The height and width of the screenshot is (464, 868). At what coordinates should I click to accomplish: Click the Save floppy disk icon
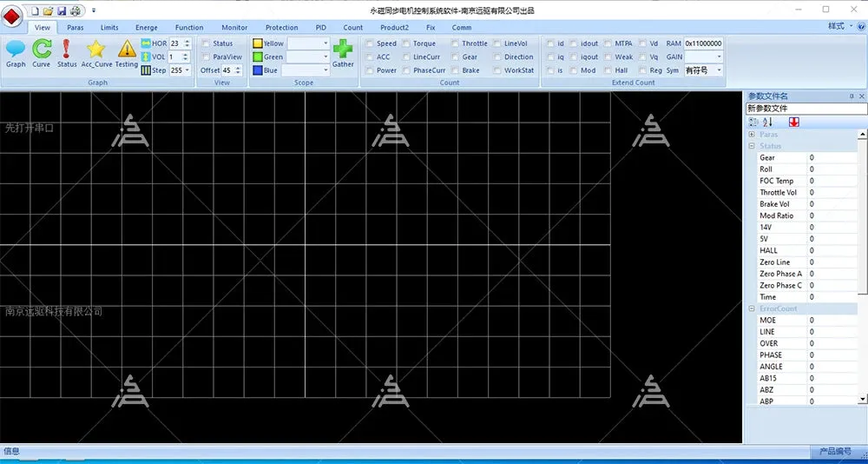(62, 10)
